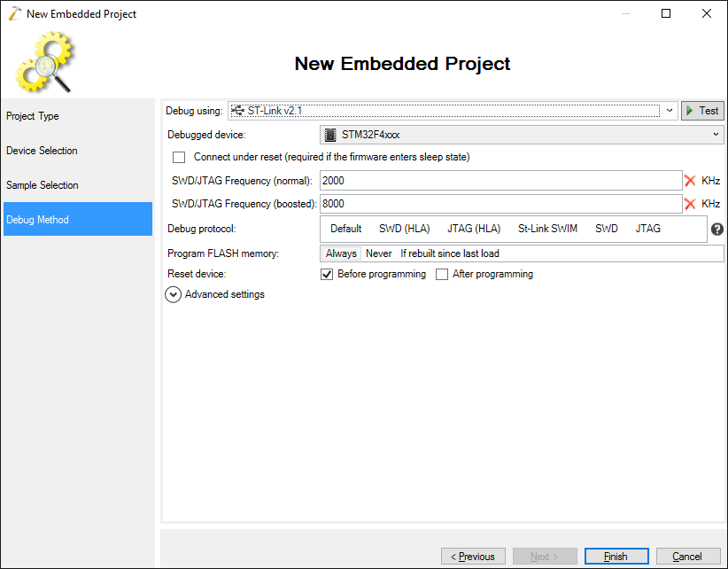Go to Sample Selection step
This screenshot has height=569, width=728.
(x=78, y=185)
